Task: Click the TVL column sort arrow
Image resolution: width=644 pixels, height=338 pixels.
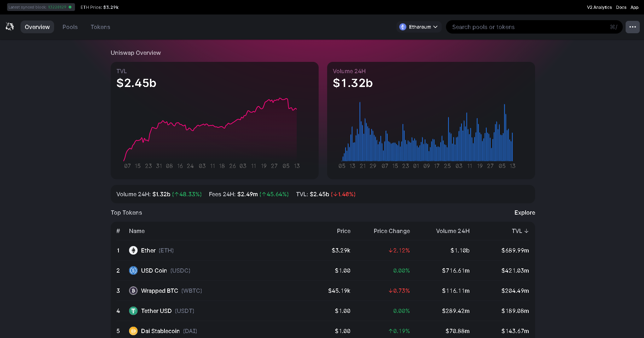Action: (x=527, y=231)
